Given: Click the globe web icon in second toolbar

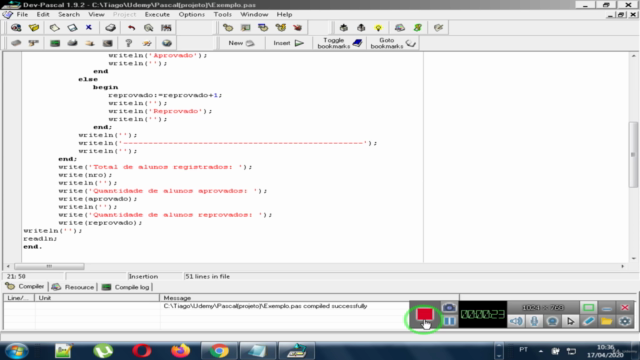Looking at the screenshot, I should point(167,43).
